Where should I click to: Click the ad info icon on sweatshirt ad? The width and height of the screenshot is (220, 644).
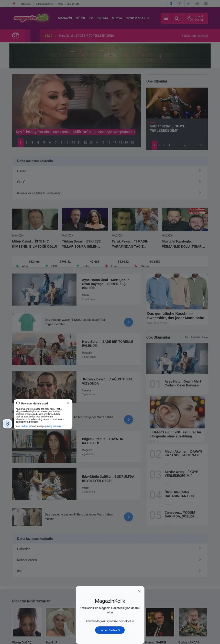pos(207,274)
